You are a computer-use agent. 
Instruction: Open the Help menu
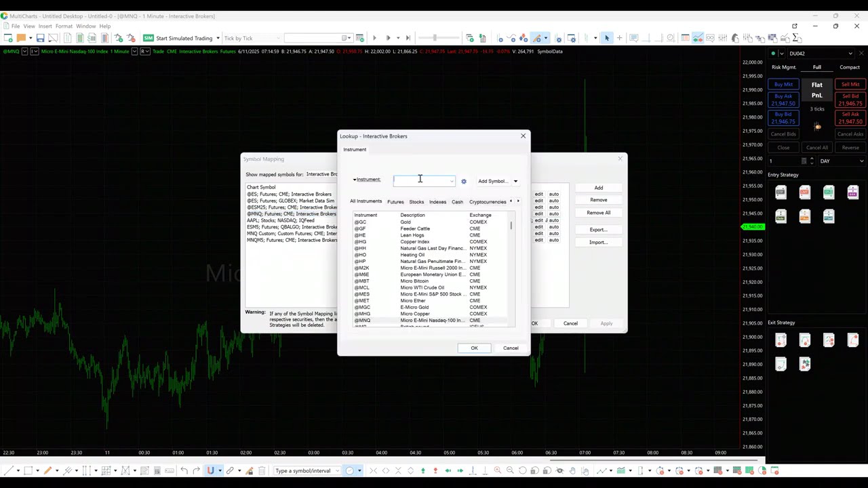click(x=105, y=26)
